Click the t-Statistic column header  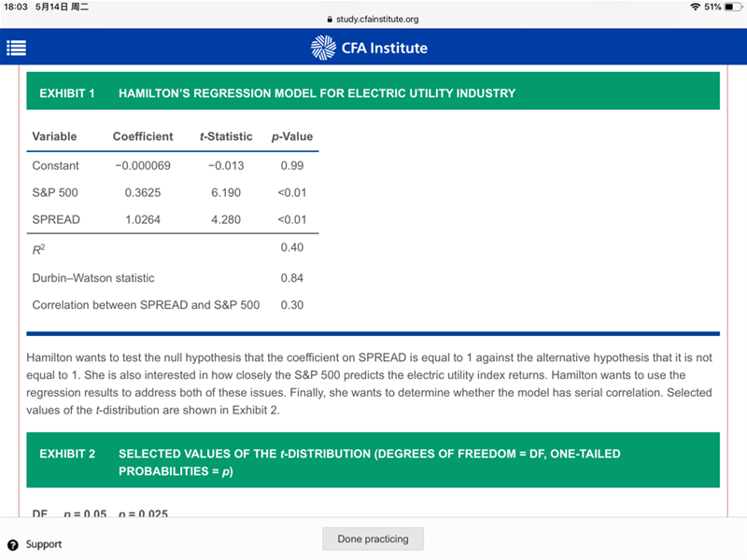point(226,136)
